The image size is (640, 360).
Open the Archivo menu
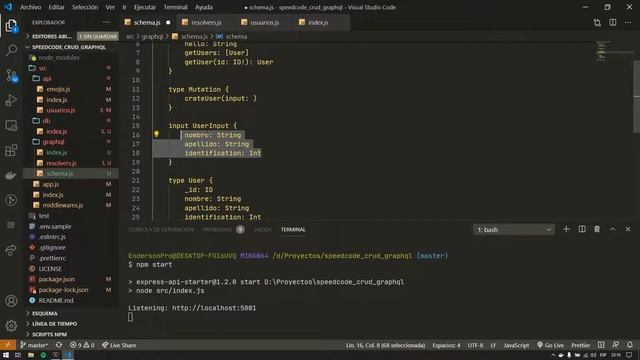(x=31, y=7)
